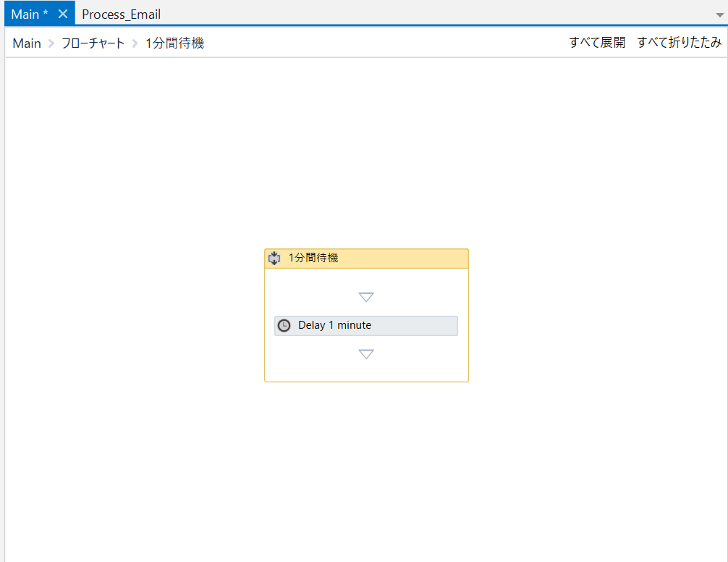
Task: Open the Process_Email tab
Action: pos(121,14)
